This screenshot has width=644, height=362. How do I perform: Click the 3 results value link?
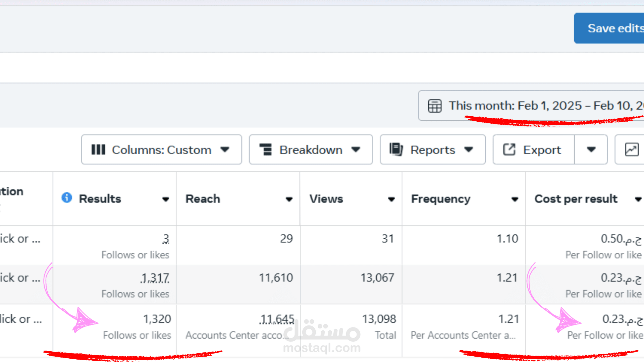(166, 239)
